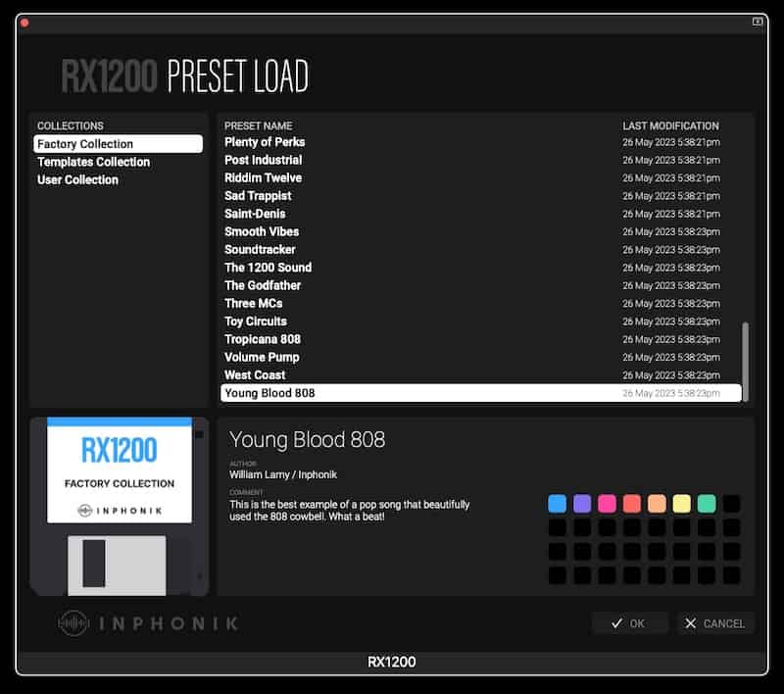The width and height of the screenshot is (784, 694).
Task: Click the preset list scrollbar thumb
Action: [x=746, y=362]
